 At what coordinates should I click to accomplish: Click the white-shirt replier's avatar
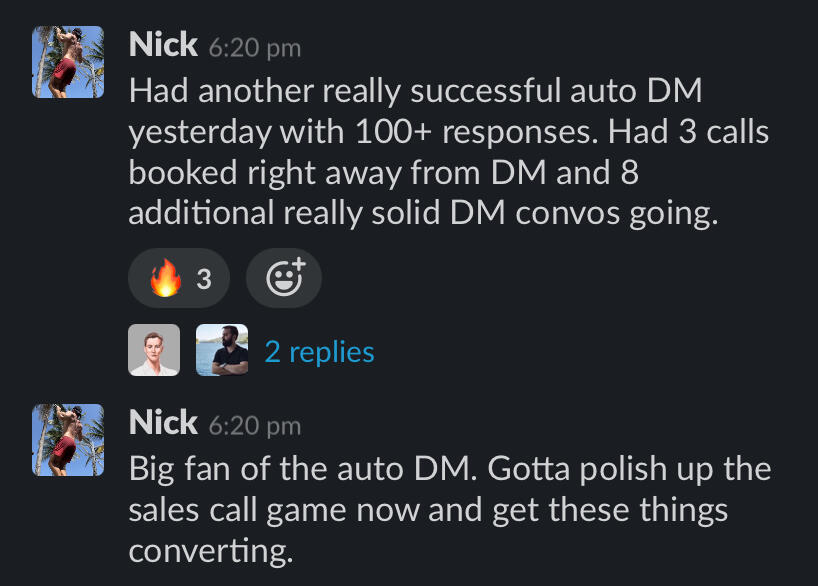[x=154, y=351]
